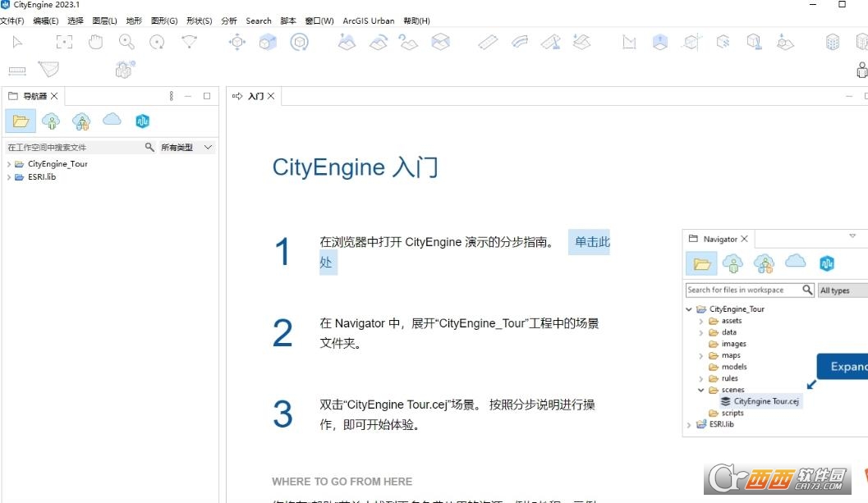Click the buildings dashboard toolbar icon
The height and width of the screenshot is (503, 868).
[125, 69]
